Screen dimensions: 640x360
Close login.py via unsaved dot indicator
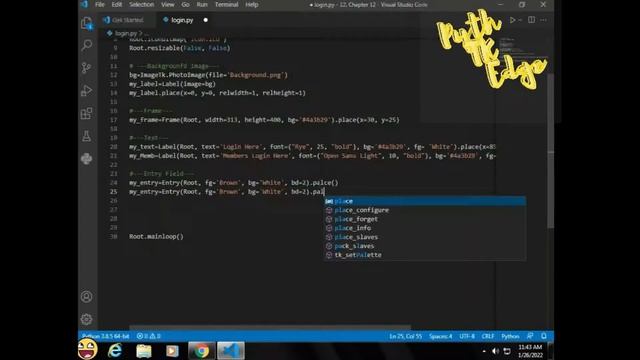(x=206, y=20)
